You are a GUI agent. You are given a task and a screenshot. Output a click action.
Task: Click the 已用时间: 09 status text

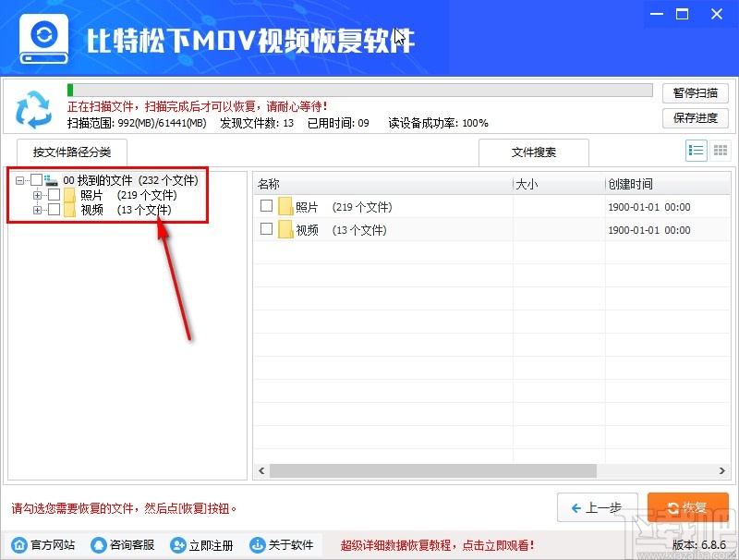coord(338,123)
